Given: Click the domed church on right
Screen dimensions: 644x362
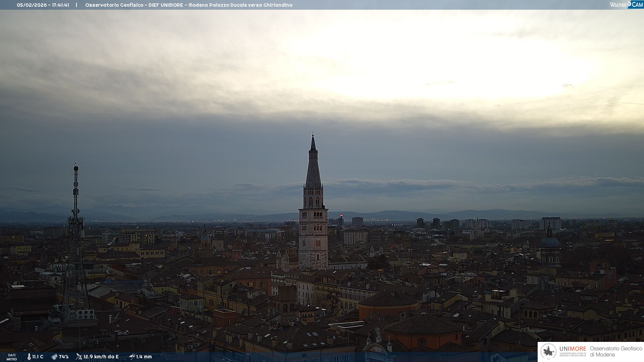Looking at the screenshot, I should 550,242.
